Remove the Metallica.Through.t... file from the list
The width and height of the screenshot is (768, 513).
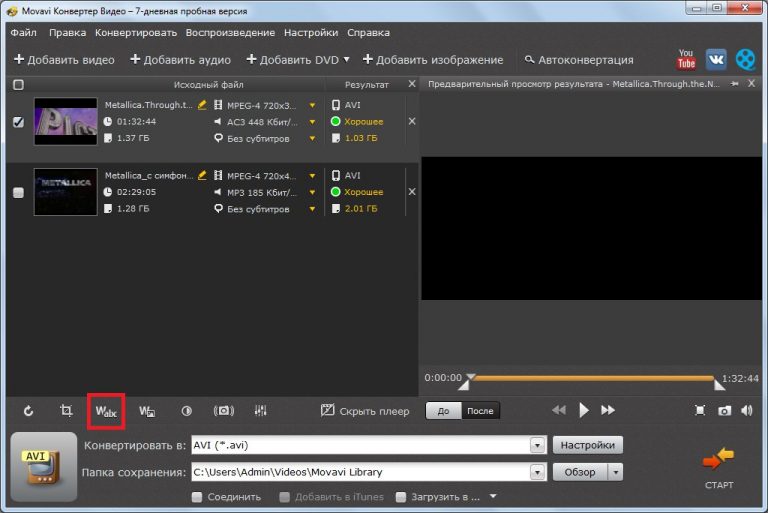(x=412, y=121)
